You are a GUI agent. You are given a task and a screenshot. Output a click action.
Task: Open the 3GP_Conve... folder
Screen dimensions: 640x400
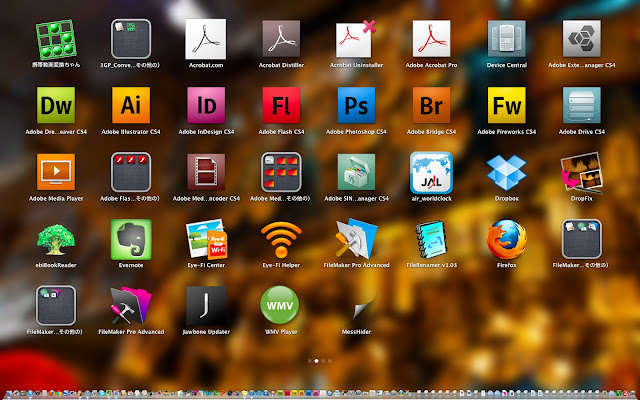tap(131, 39)
